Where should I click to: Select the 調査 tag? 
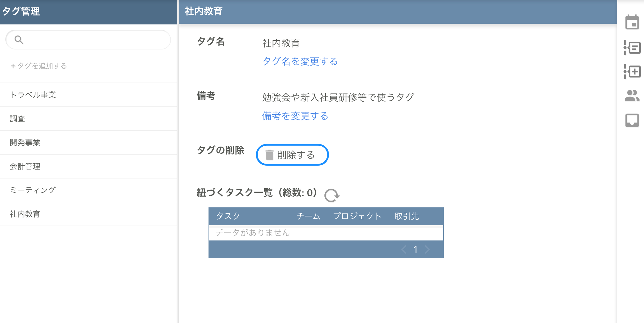click(x=18, y=118)
